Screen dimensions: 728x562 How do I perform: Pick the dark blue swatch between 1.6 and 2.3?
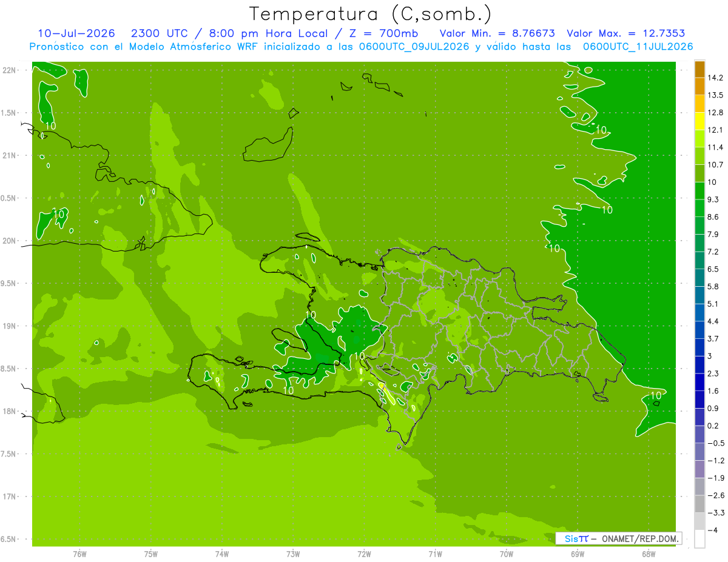[x=699, y=382]
